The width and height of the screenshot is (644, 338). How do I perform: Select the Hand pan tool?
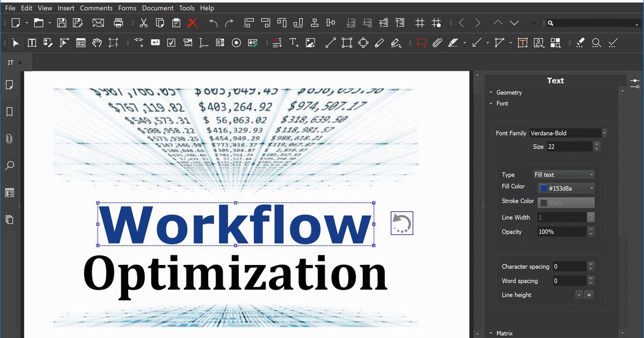coord(97,43)
